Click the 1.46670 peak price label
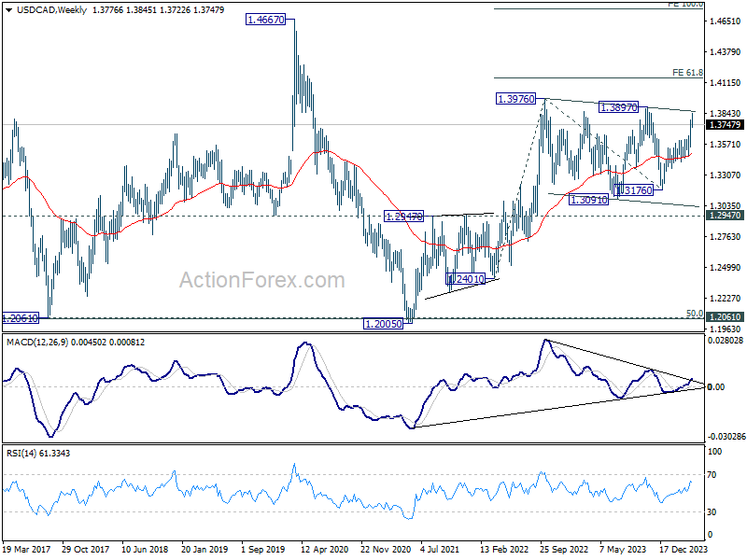Image resolution: width=747 pixels, height=560 pixels. click(x=265, y=20)
